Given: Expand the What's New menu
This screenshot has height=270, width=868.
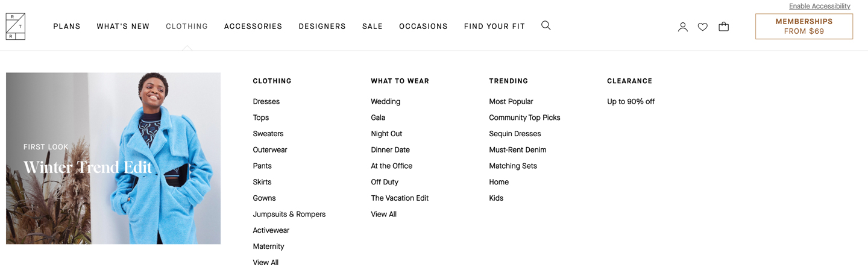Looking at the screenshot, I should pyautogui.click(x=123, y=27).
